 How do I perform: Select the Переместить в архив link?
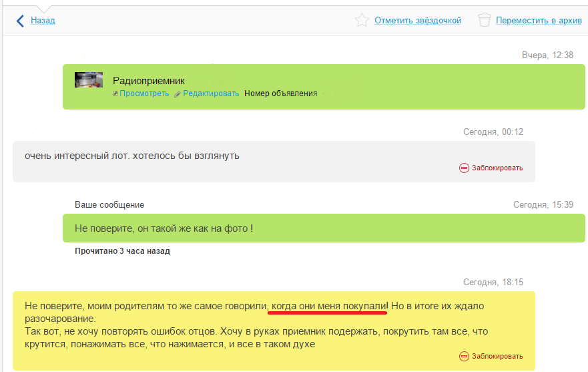pyautogui.click(x=539, y=21)
